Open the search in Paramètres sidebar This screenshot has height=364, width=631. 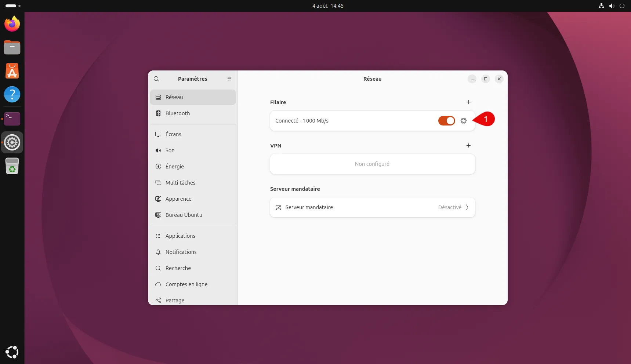[156, 79]
